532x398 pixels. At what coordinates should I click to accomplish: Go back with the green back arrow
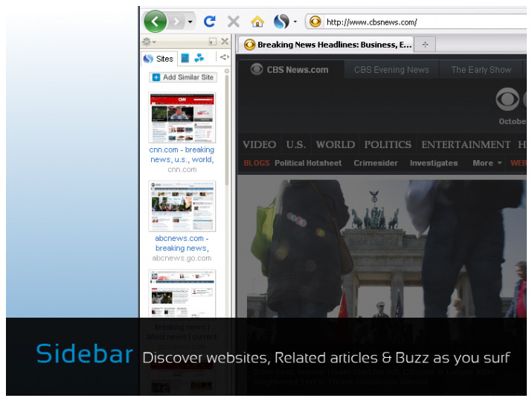point(155,22)
